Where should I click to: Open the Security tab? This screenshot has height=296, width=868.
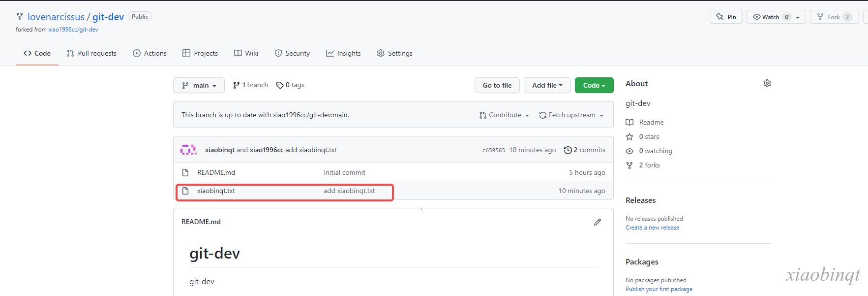[x=292, y=53]
